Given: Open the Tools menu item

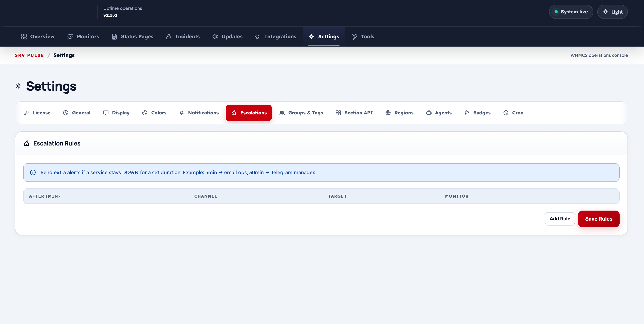Looking at the screenshot, I should [363, 37].
